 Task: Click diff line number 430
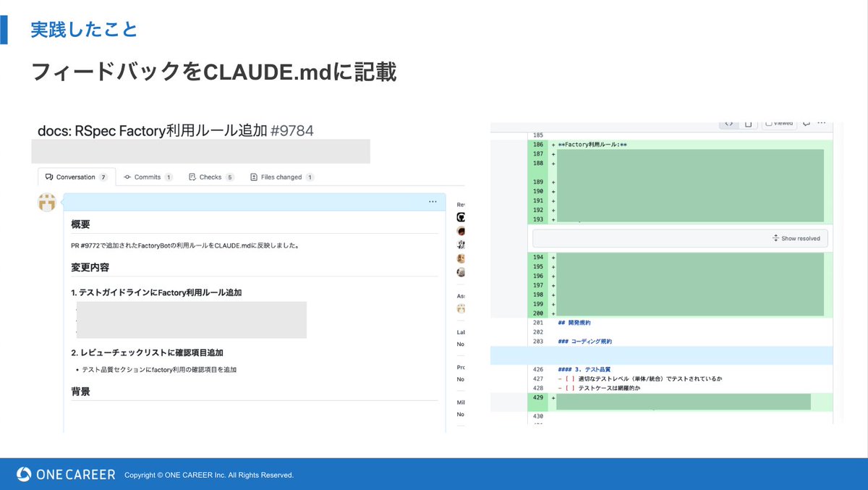click(x=537, y=416)
